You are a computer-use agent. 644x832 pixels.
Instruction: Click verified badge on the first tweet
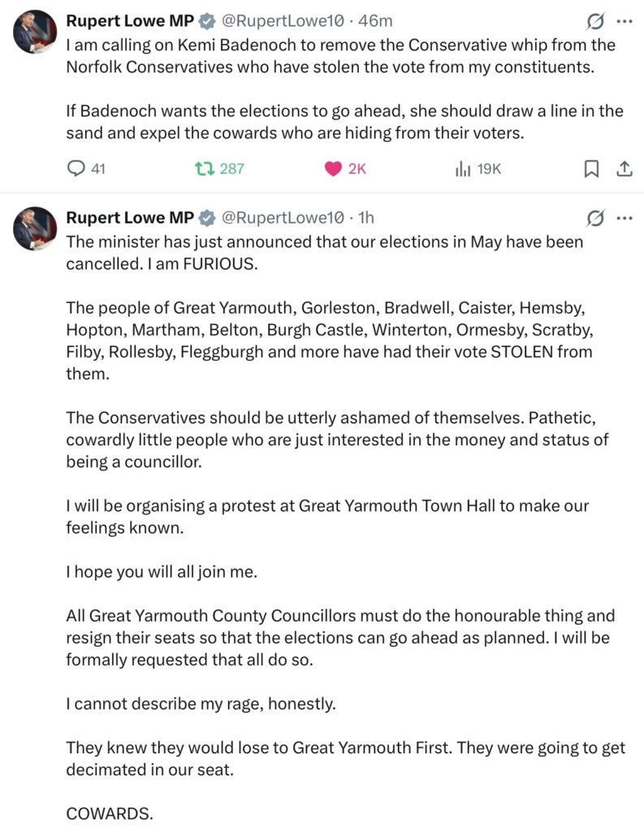[207, 21]
